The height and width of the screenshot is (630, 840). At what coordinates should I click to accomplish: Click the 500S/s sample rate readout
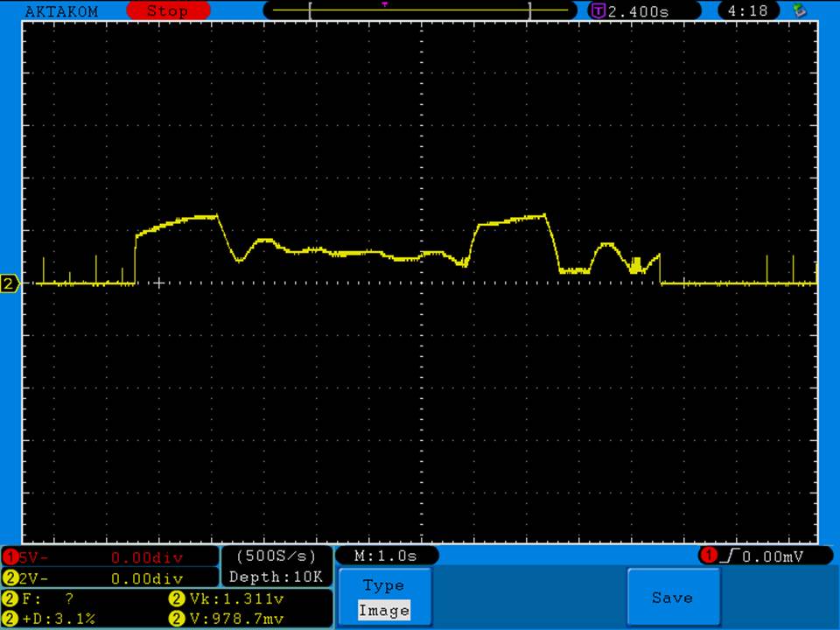pos(276,556)
